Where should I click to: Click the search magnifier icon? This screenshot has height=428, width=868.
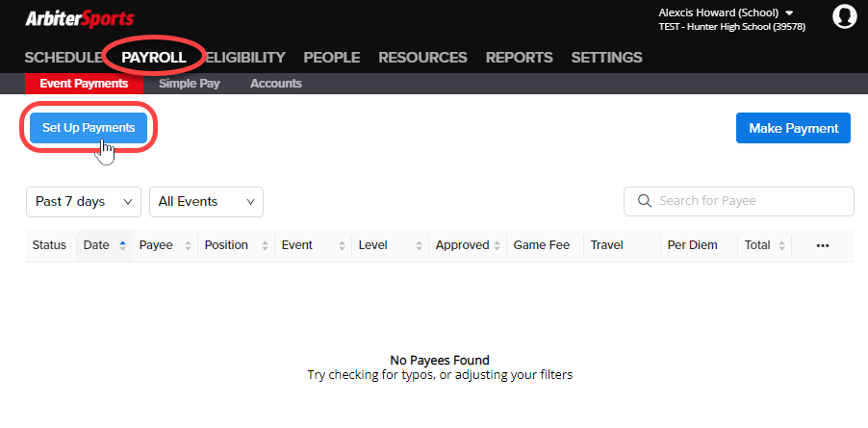coord(643,202)
